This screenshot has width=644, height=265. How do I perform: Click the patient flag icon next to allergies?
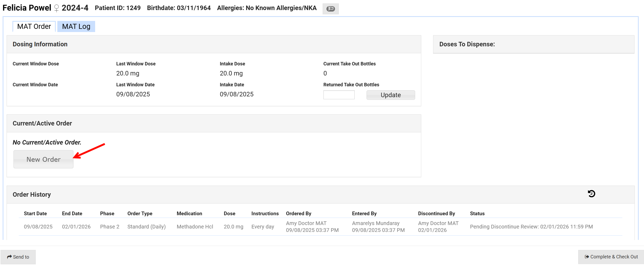(x=330, y=9)
